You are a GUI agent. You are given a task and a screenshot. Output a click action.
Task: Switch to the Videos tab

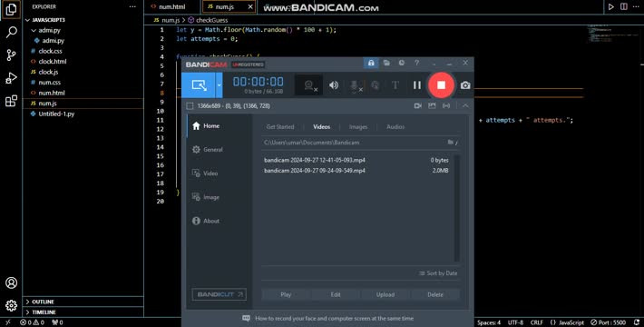322,126
